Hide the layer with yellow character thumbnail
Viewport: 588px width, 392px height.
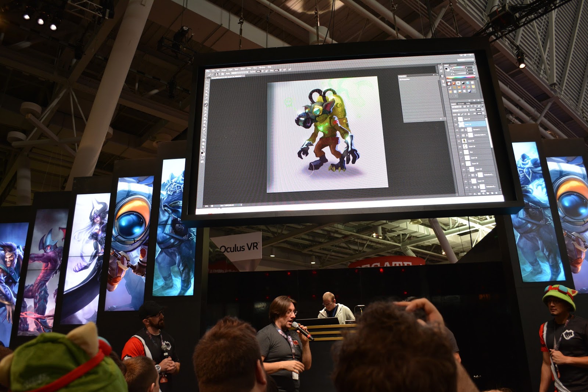[x=458, y=141]
